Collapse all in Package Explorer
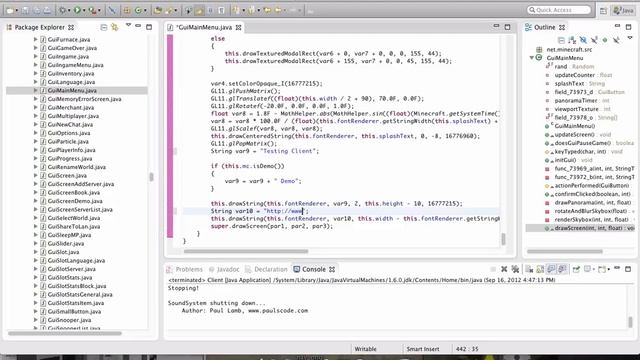Image resolution: width=640 pixels, height=360 pixels. tap(104, 27)
